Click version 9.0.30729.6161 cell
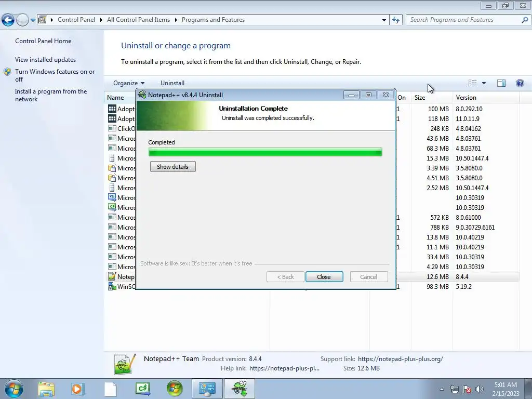532x399 pixels. coord(475,228)
